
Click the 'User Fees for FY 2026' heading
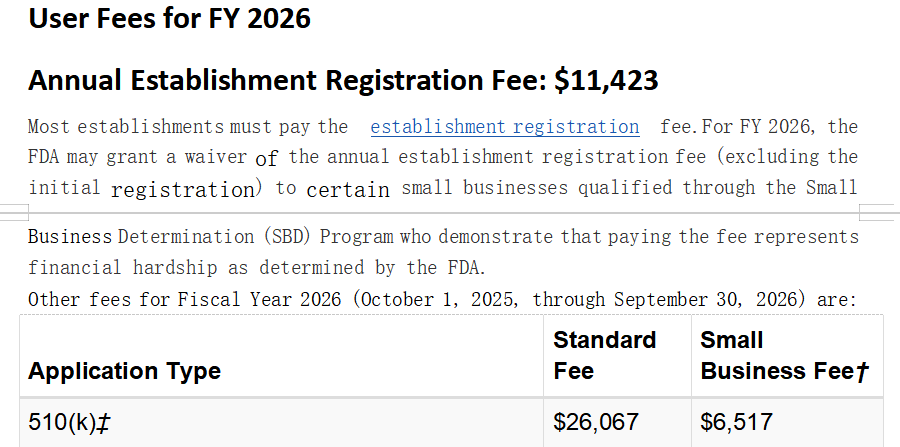169,18
